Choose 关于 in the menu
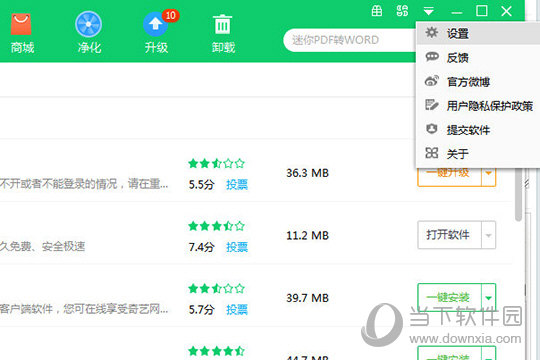This screenshot has height=360, width=540. tap(478, 154)
